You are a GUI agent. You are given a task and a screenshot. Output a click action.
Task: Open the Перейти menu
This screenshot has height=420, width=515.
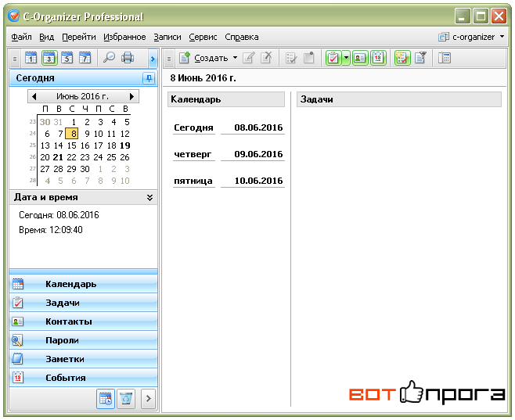(x=79, y=37)
